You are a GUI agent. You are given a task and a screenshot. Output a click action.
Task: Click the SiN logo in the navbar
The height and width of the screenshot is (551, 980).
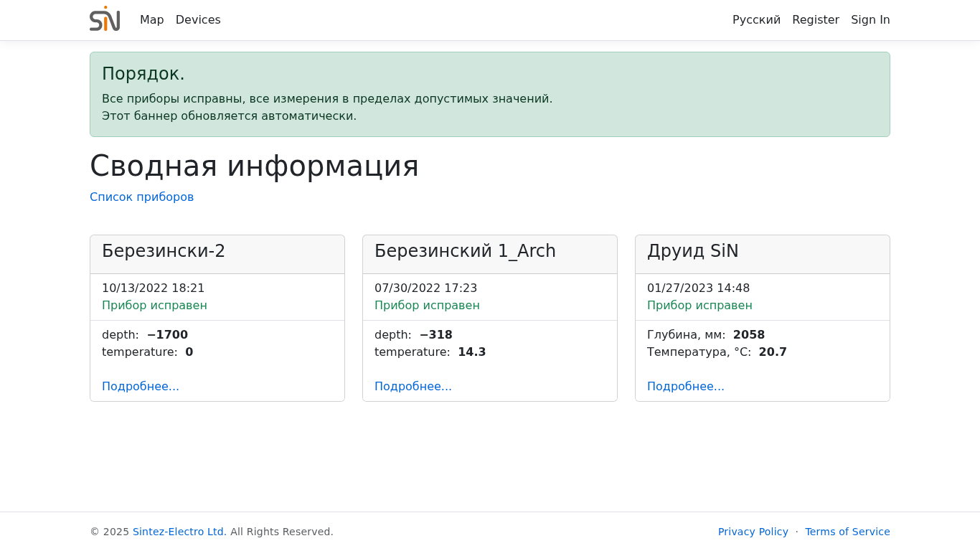coord(105,19)
